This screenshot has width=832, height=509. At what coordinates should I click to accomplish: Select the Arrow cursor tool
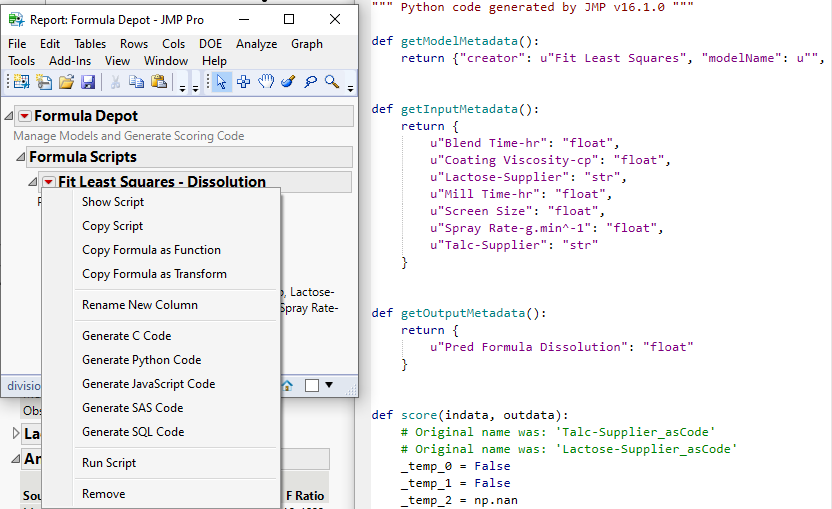pos(221,82)
